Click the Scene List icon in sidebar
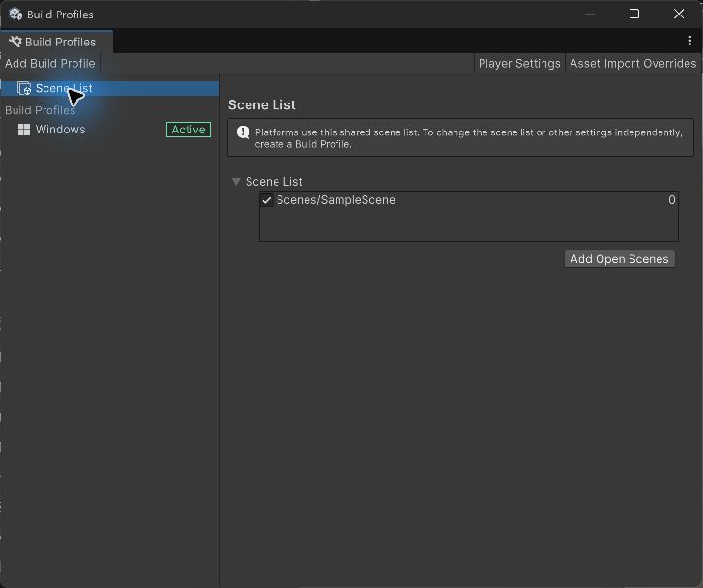Image resolution: width=703 pixels, height=588 pixels. coord(24,88)
